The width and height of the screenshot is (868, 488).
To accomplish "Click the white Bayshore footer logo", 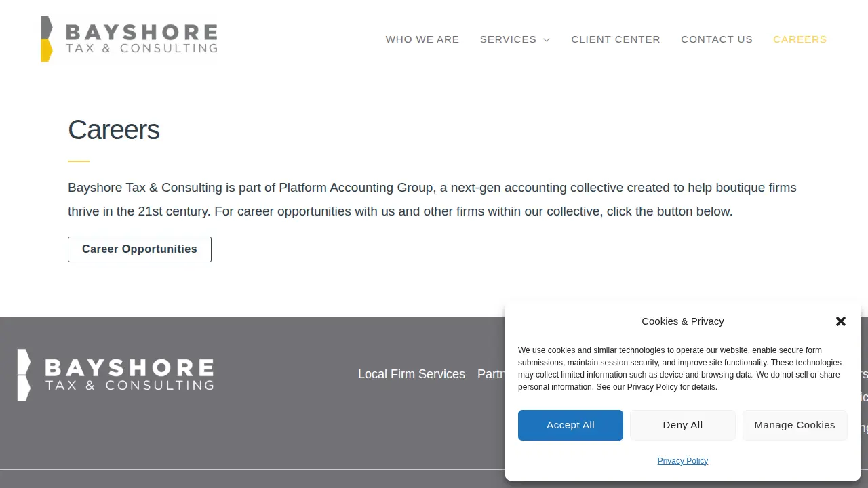I will pyautogui.click(x=115, y=375).
